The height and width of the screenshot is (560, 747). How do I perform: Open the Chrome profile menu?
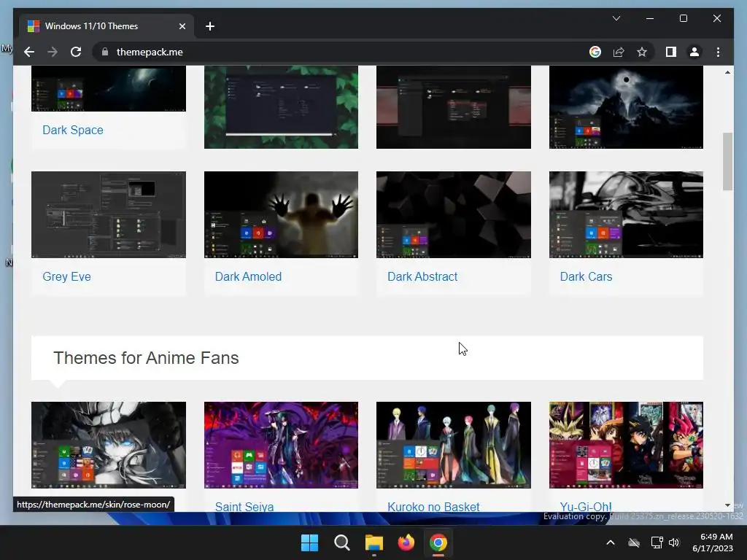pyautogui.click(x=694, y=52)
